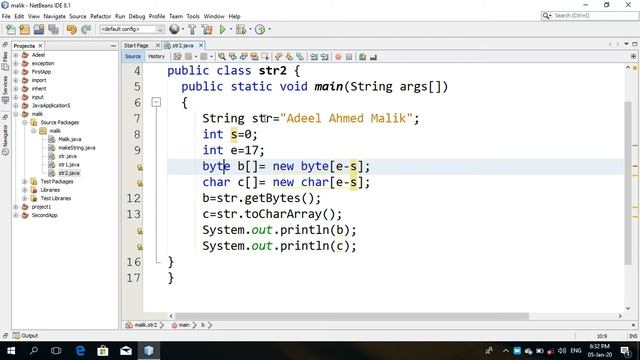Click the Source view button

(133, 56)
